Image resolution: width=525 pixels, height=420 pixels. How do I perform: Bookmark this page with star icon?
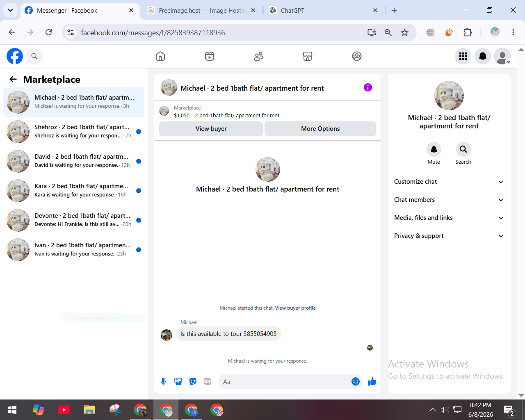pos(405,32)
